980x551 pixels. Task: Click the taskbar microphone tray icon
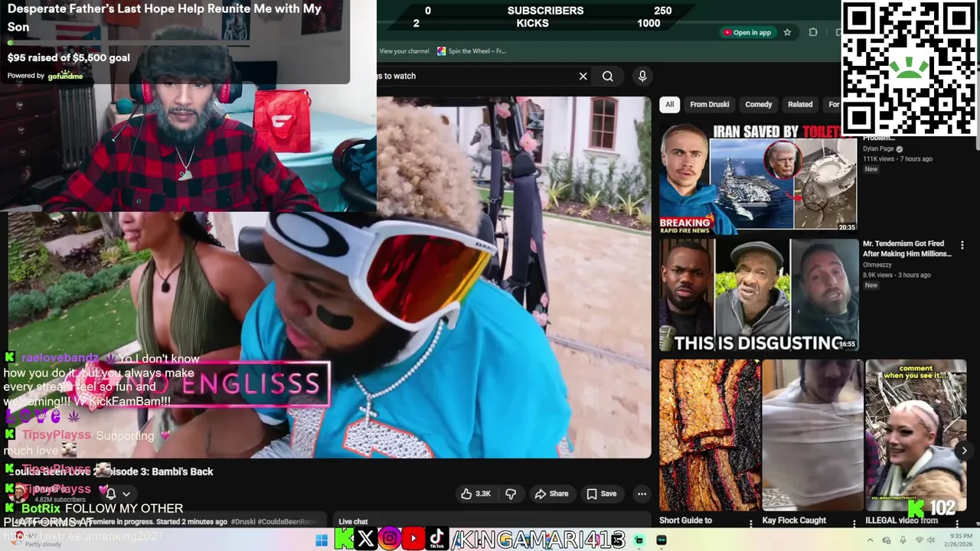click(902, 540)
